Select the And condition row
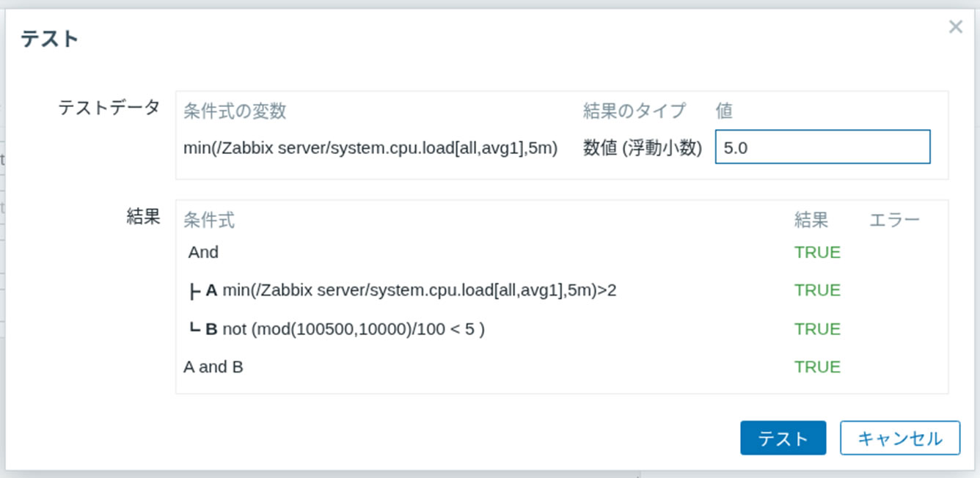The width and height of the screenshot is (980, 478). click(x=203, y=251)
